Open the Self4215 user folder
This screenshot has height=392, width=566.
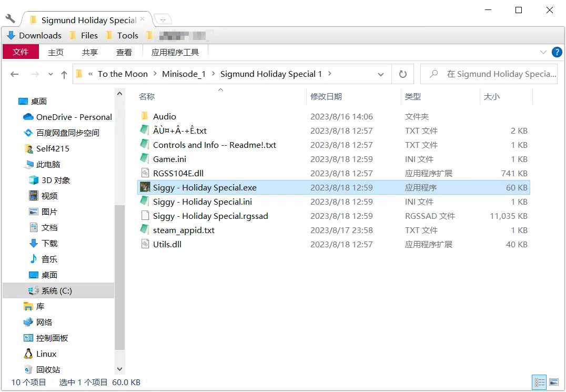tap(47, 149)
